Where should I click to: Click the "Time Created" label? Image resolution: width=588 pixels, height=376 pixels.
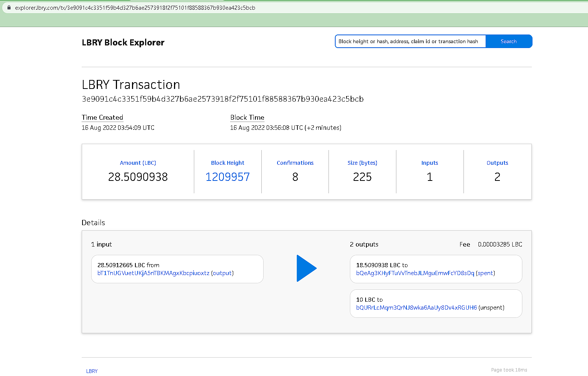(102, 117)
